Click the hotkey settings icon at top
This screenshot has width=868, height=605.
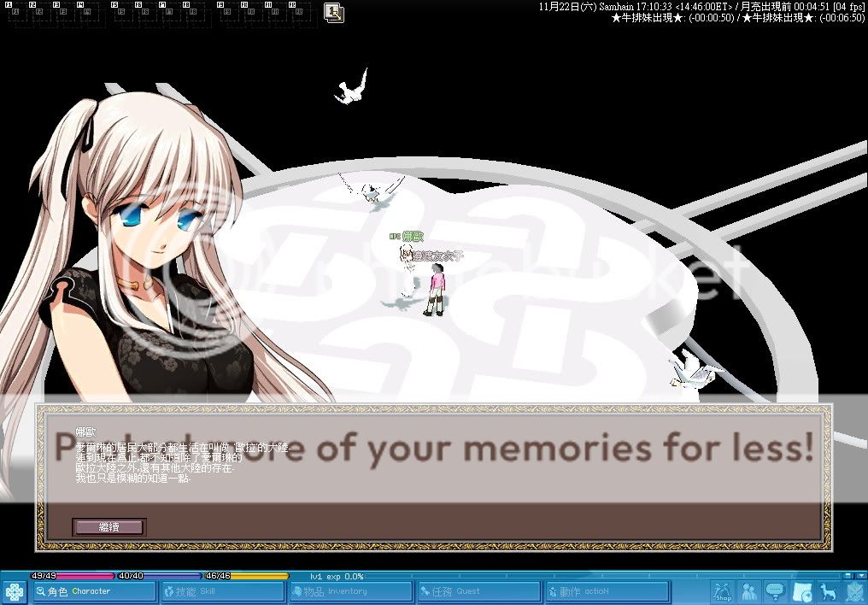point(333,12)
